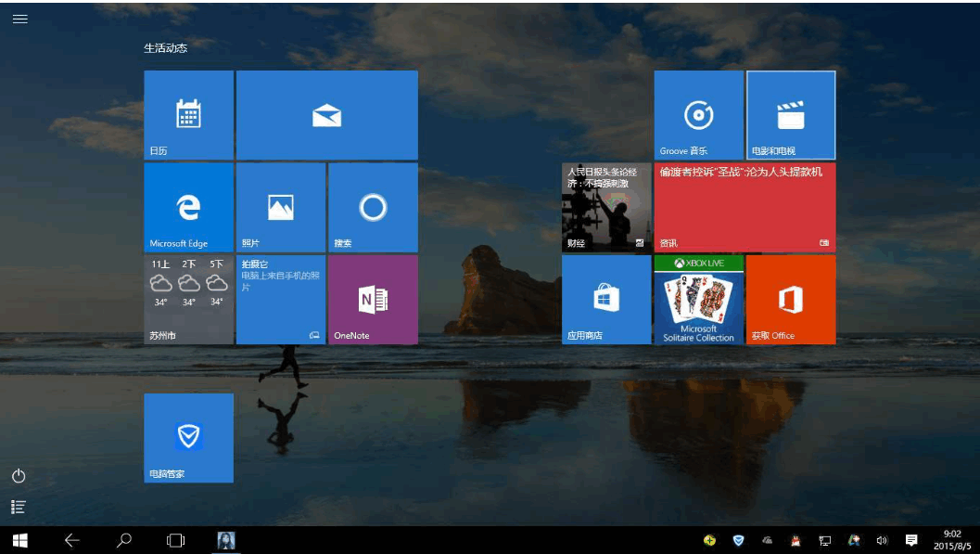Open Task View on the taskbar
980x554 pixels.
tap(175, 540)
